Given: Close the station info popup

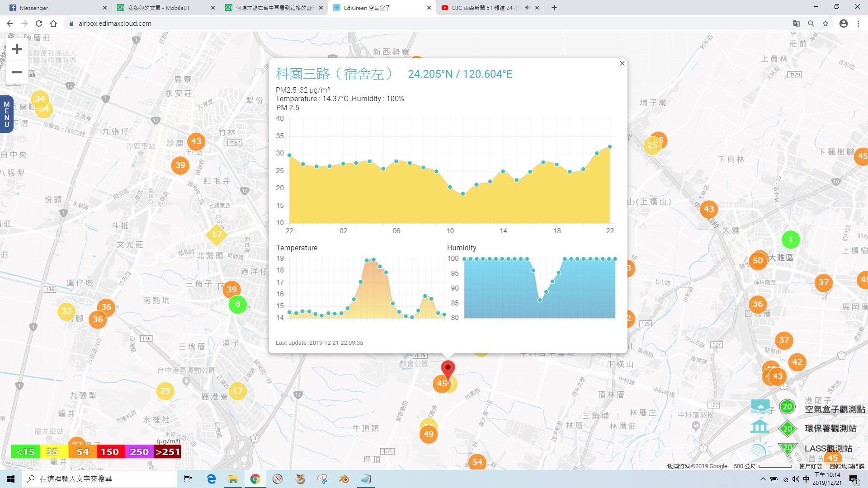Looking at the screenshot, I should 622,63.
